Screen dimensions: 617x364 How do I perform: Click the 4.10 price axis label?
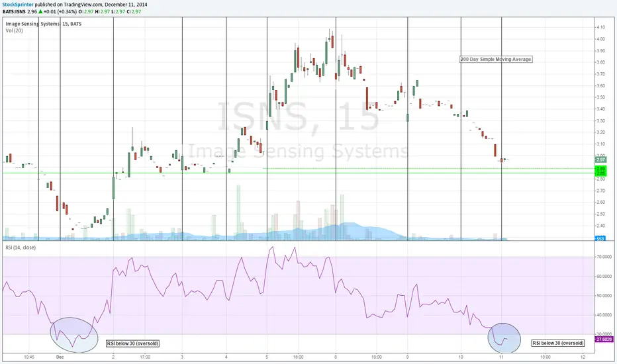[601, 27]
